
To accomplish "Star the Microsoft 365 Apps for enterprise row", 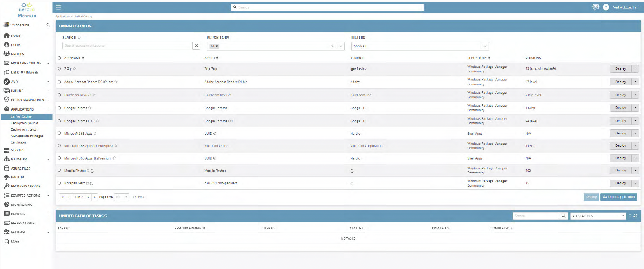I will click(x=116, y=145).
